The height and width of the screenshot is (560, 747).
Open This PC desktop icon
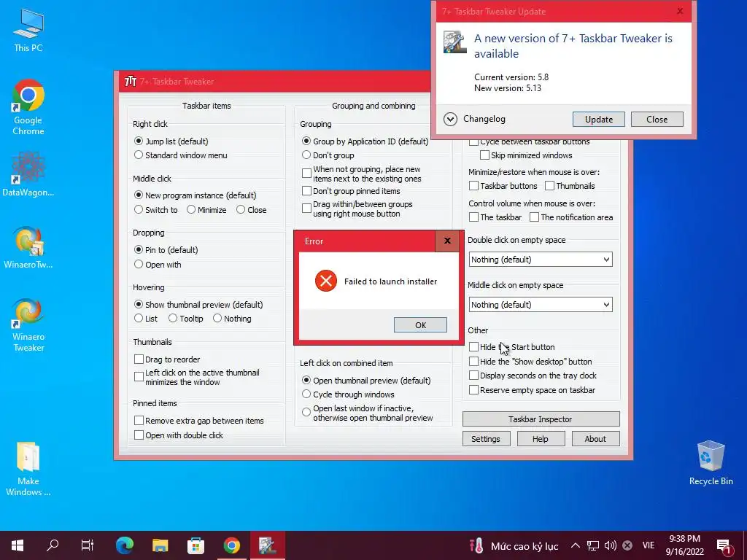click(x=28, y=30)
